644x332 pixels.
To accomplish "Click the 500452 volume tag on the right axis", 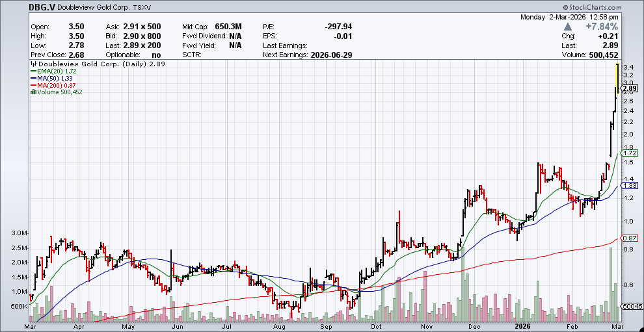I will coord(631,306).
